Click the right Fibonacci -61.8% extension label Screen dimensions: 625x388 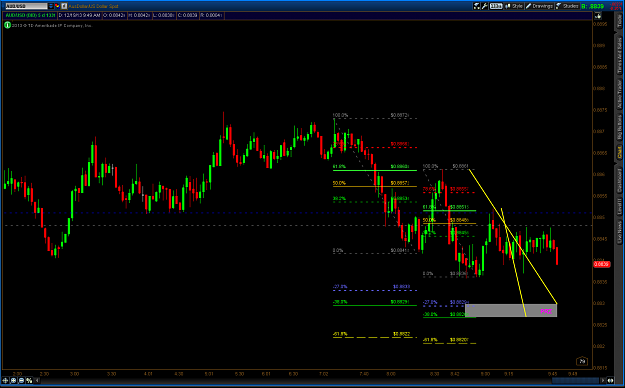click(x=430, y=340)
